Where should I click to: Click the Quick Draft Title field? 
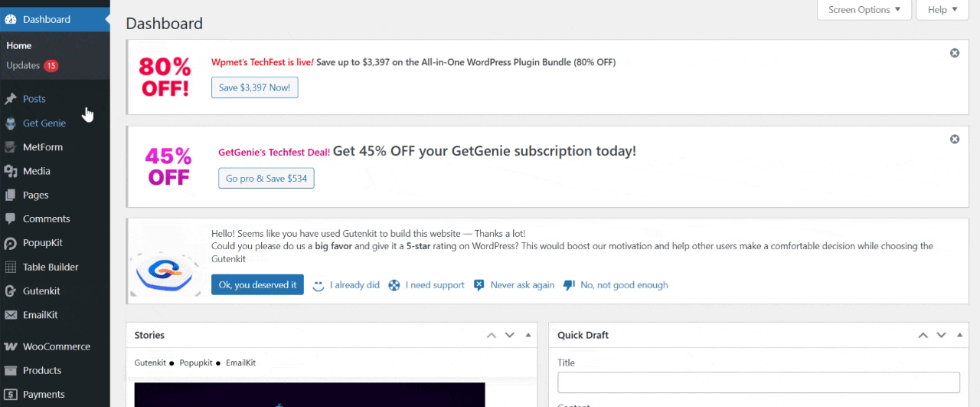pos(758,382)
